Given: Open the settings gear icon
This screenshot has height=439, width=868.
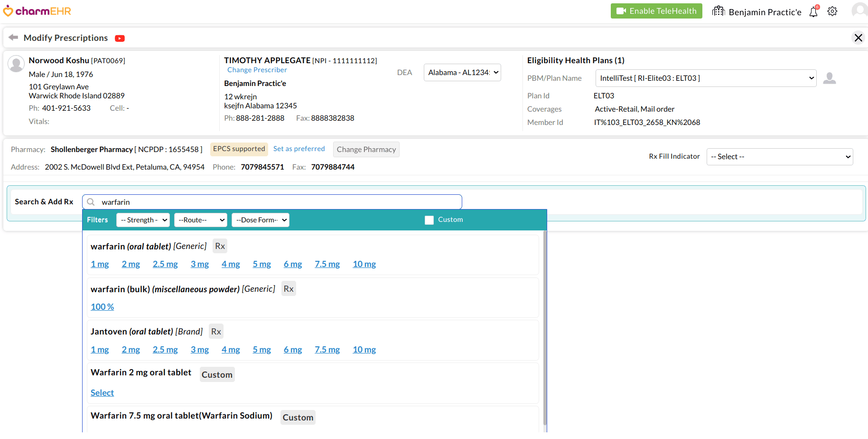Looking at the screenshot, I should pos(832,11).
